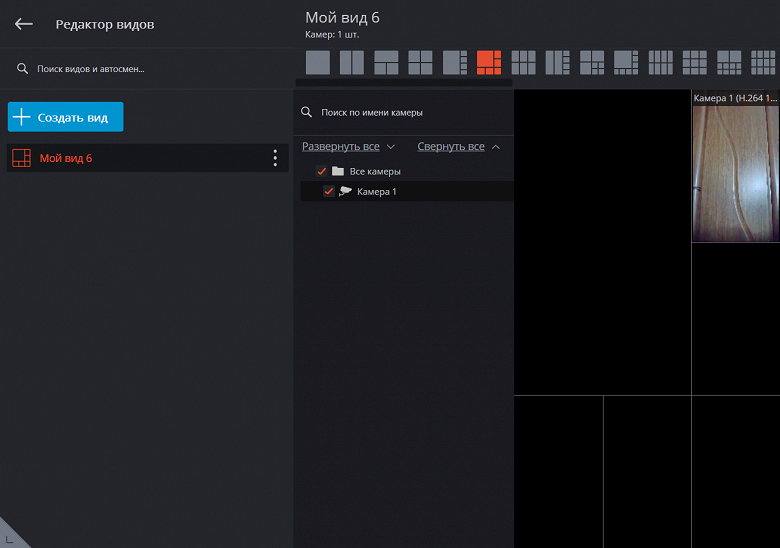Select the Все камеры tree row
This screenshot has height=548, width=780.
point(407,171)
